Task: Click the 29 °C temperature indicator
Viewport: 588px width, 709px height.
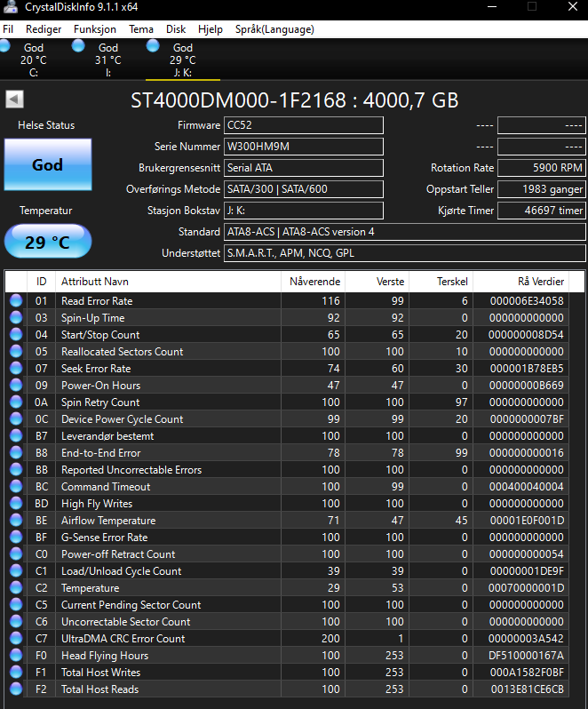Action: (48, 242)
